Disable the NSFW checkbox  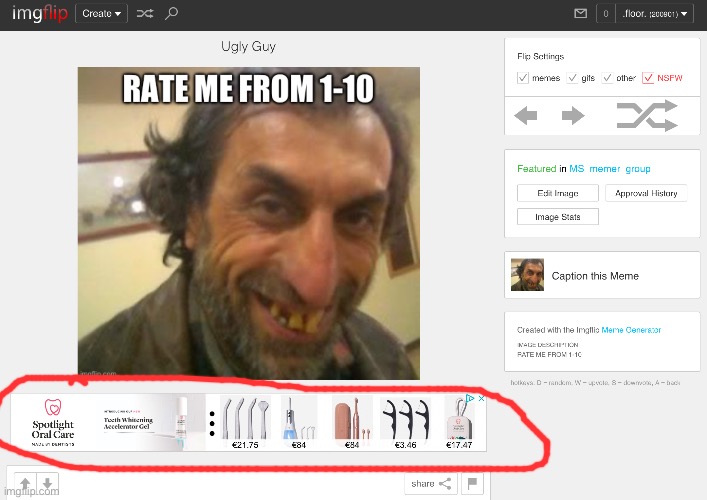(x=648, y=78)
